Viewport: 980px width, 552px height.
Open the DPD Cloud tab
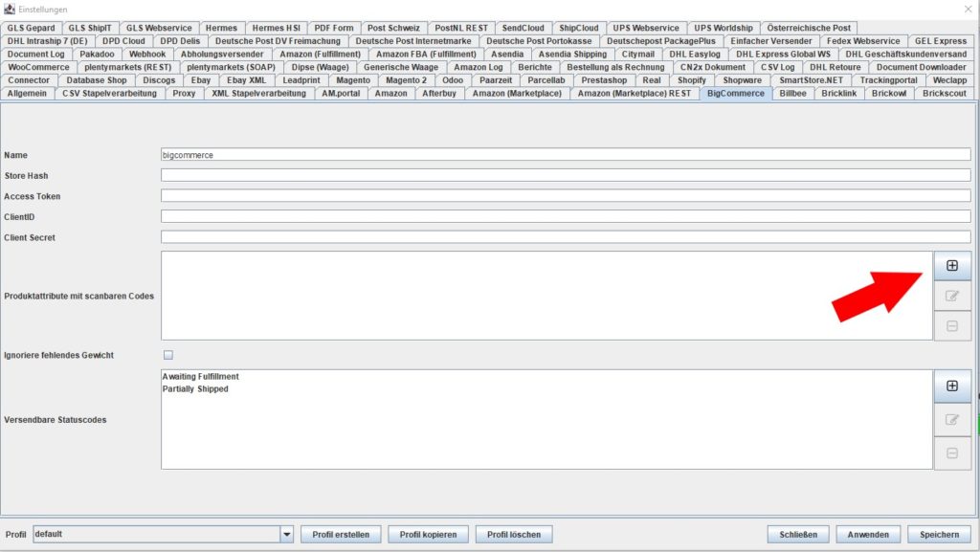123,41
